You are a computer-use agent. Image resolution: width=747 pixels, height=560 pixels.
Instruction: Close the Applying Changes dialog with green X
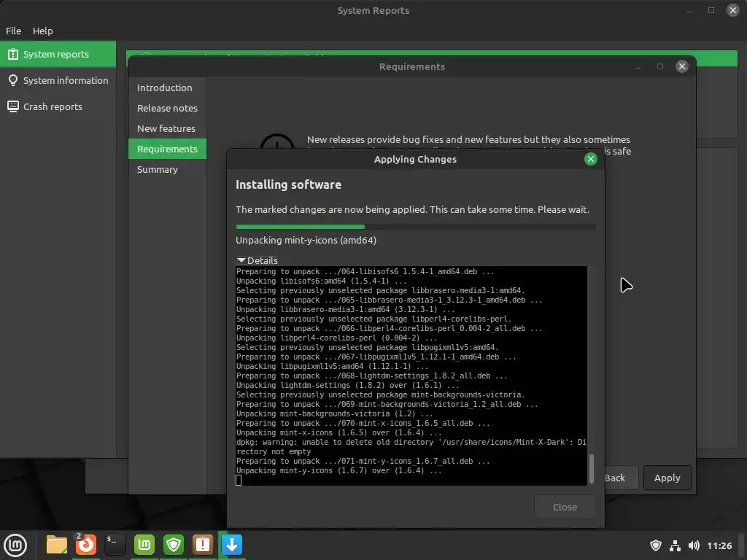(591, 159)
